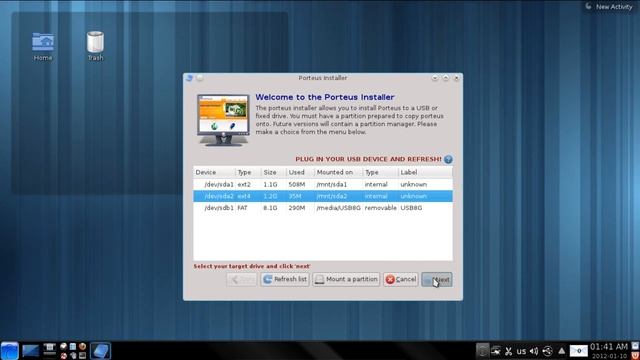
Task: Click the 508M used cell
Action: (x=297, y=184)
